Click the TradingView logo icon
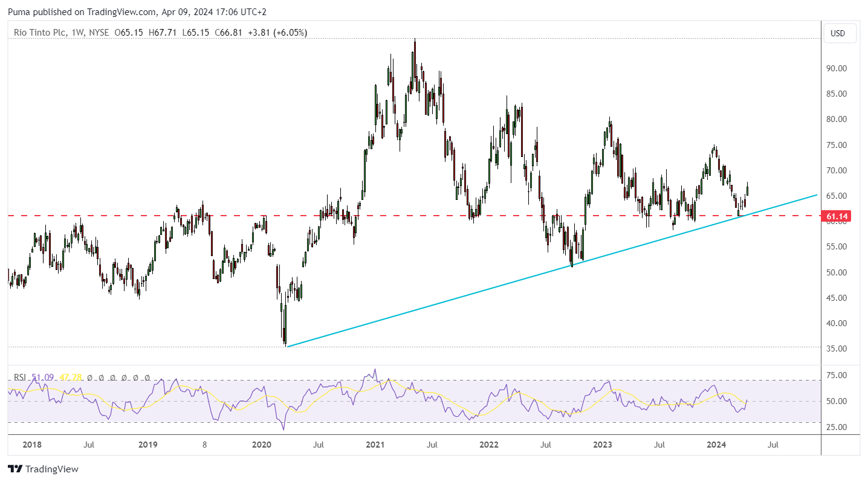868x482 pixels. [x=15, y=469]
